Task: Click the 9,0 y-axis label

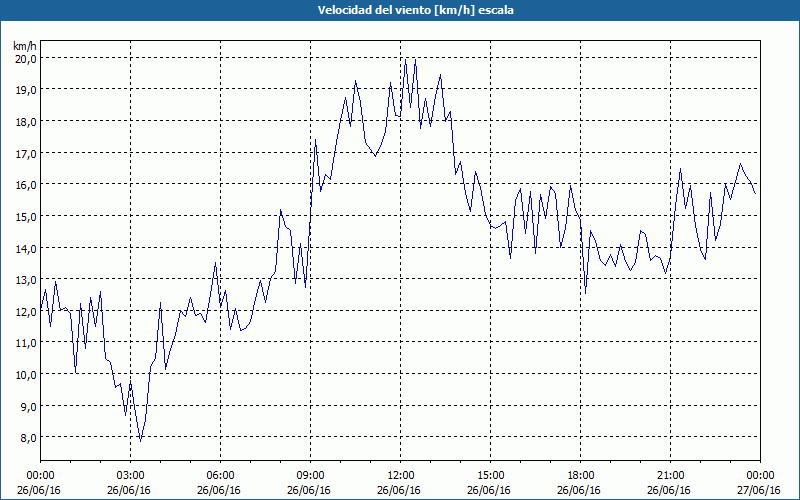Action: pos(29,406)
